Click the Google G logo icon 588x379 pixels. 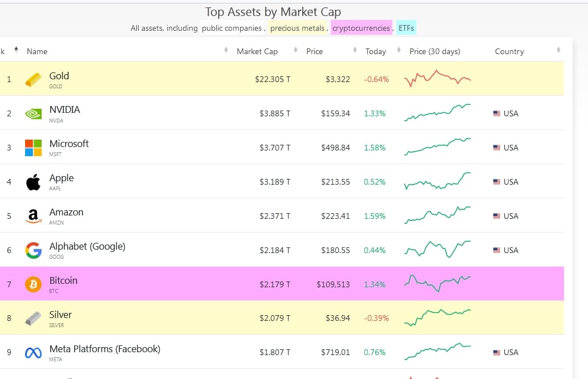click(34, 250)
